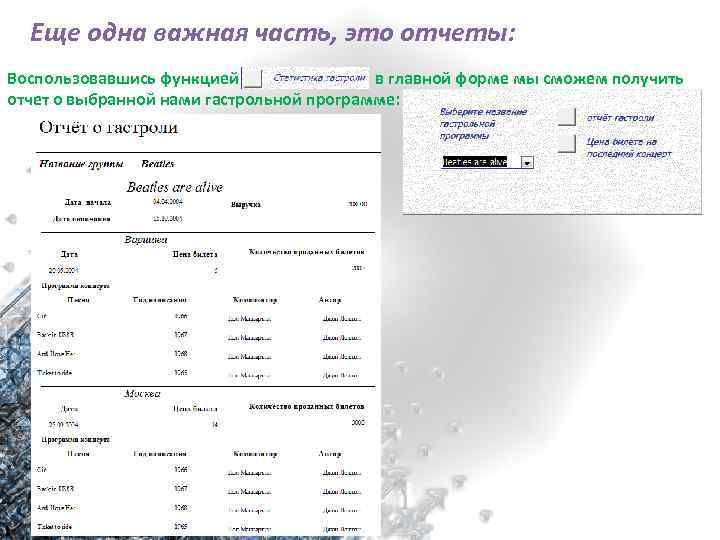720x540 pixels.
Task: Click the button beside 'Цена билета на последний концерт'
Action: [567, 143]
